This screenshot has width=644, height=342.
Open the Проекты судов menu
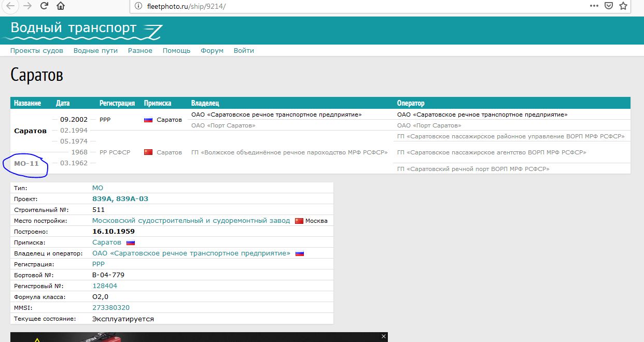[37, 50]
